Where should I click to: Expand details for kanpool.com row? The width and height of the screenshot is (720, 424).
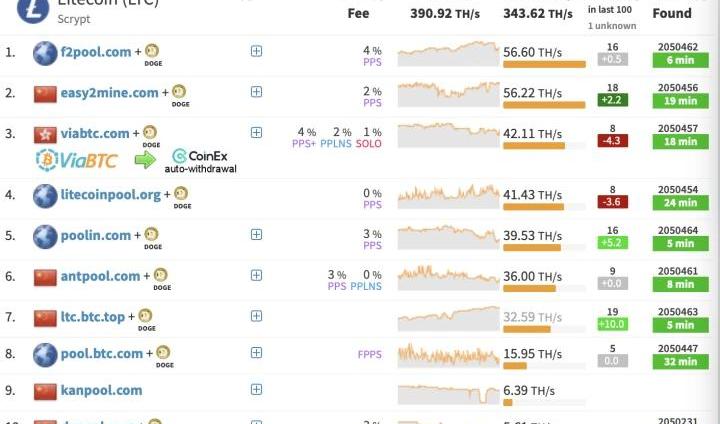(256, 391)
